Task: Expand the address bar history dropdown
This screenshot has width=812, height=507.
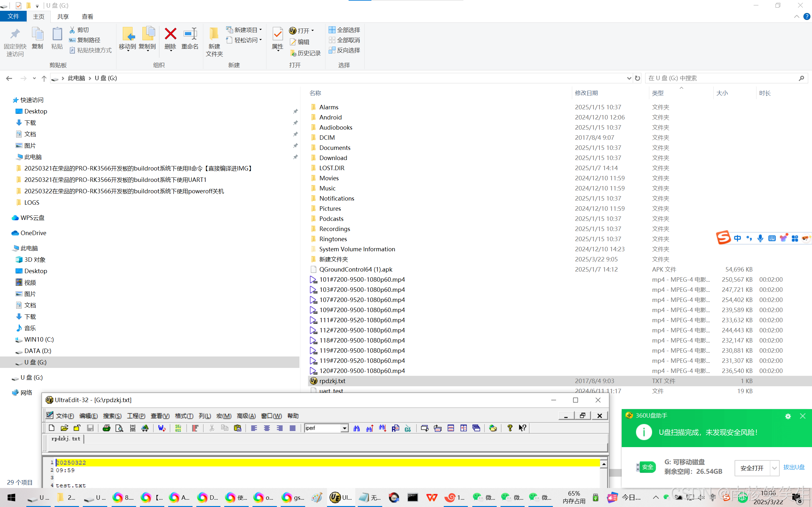Action: [628, 78]
